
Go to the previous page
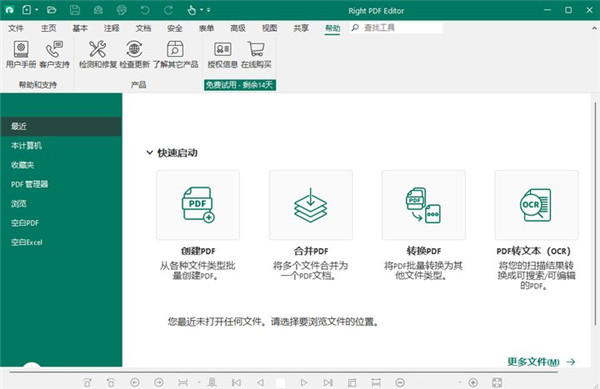(261, 382)
